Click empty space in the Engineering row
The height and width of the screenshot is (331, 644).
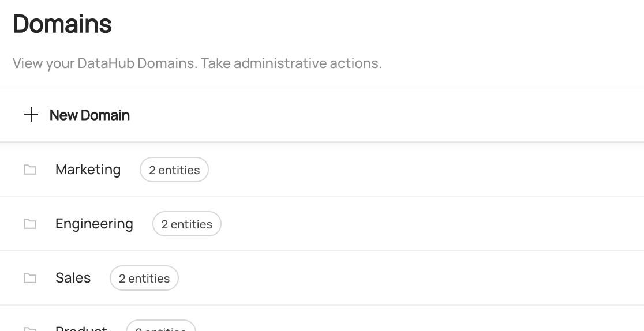pos(427,224)
